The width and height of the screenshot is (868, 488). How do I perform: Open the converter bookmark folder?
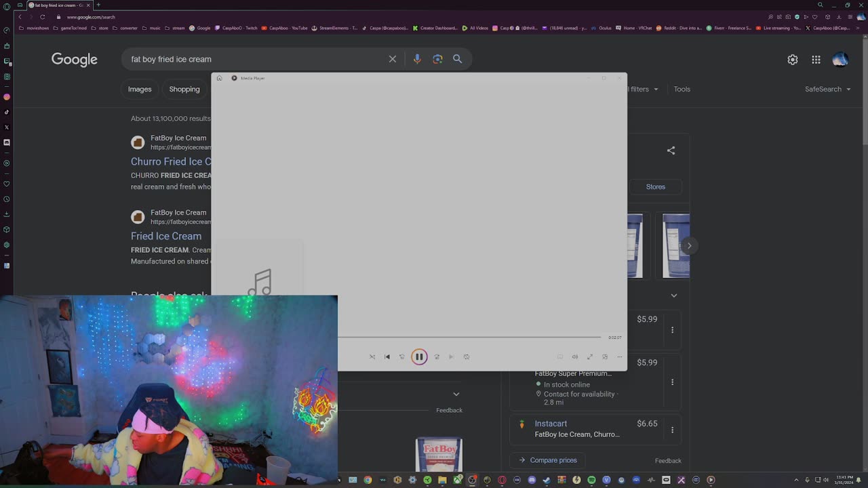click(125, 28)
